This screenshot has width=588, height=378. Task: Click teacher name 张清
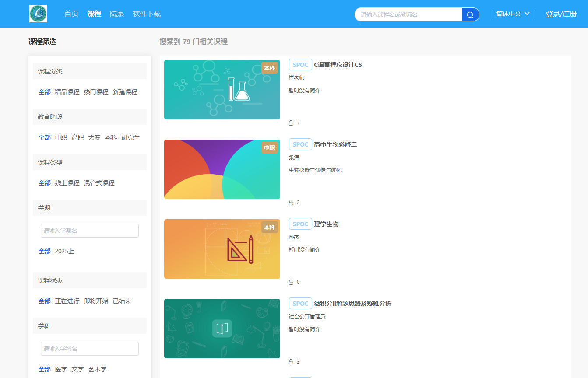(294, 157)
